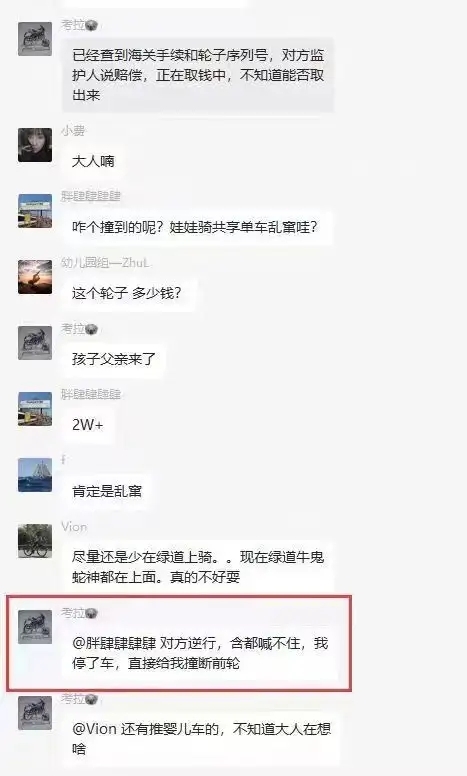Image resolution: width=467 pixels, height=776 pixels.
Task: Open 小费's profile photo avatar
Action: tap(35, 145)
